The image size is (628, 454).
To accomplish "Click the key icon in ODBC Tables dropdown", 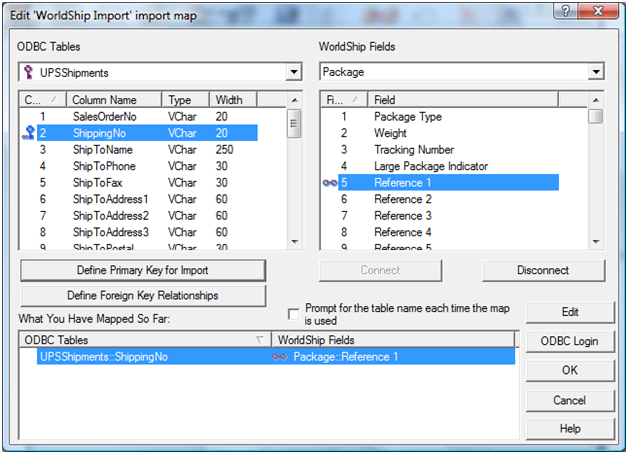I will pyautogui.click(x=28, y=73).
